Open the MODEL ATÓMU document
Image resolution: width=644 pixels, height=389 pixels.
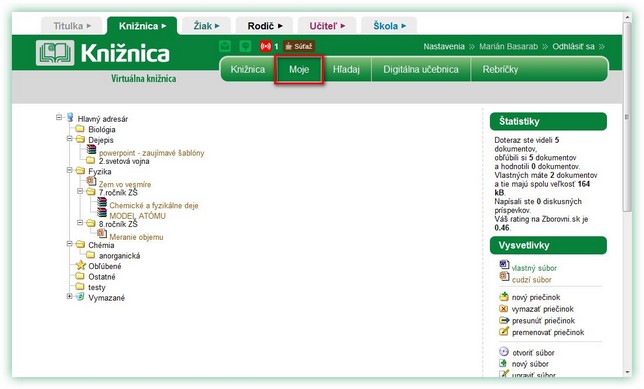(138, 216)
